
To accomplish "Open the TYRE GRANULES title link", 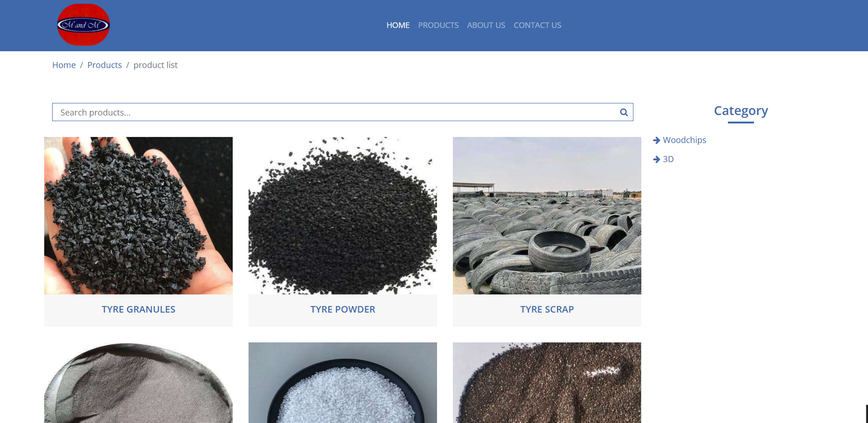I will point(138,309).
